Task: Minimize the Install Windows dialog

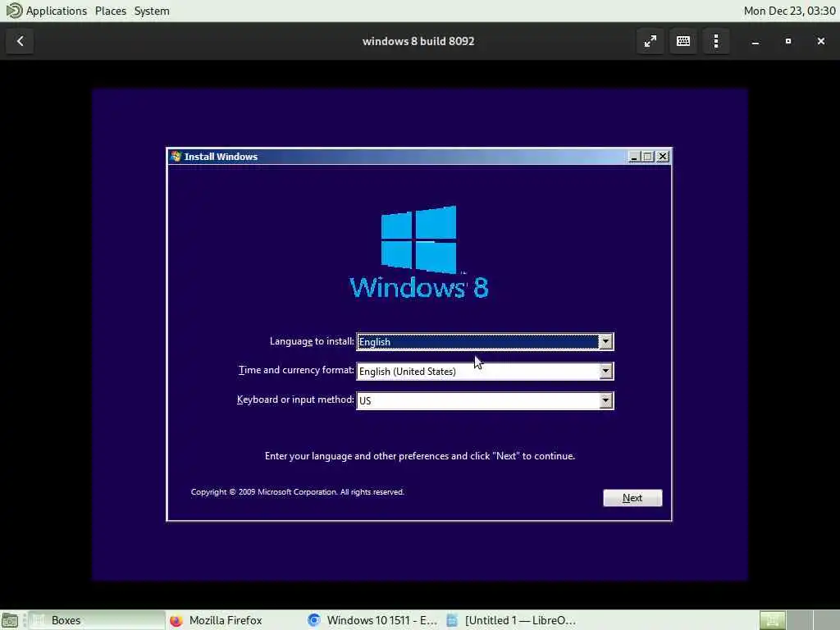Action: coord(634,157)
